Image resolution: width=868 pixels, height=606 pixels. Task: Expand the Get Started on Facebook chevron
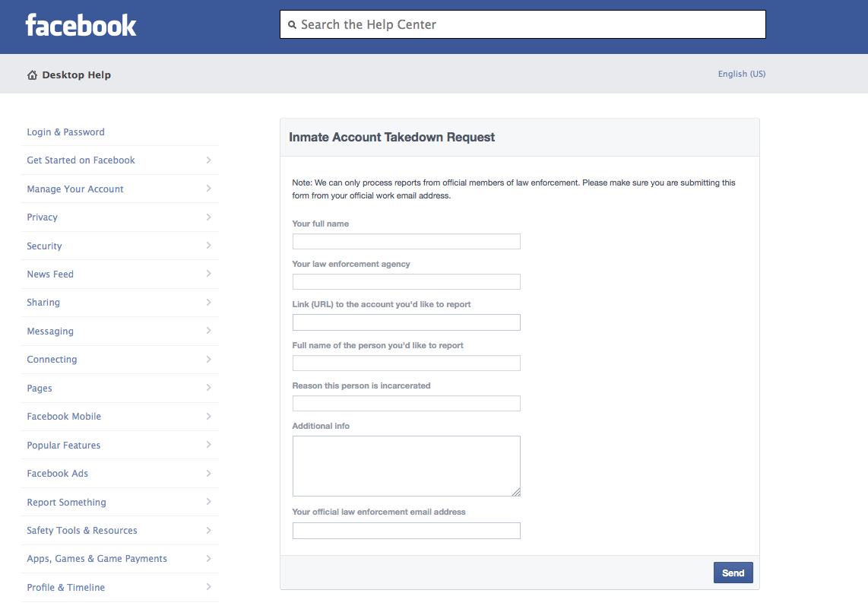(208, 160)
